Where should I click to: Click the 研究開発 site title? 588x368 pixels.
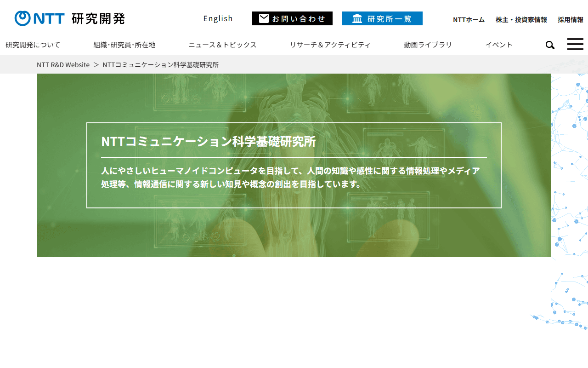tap(98, 18)
